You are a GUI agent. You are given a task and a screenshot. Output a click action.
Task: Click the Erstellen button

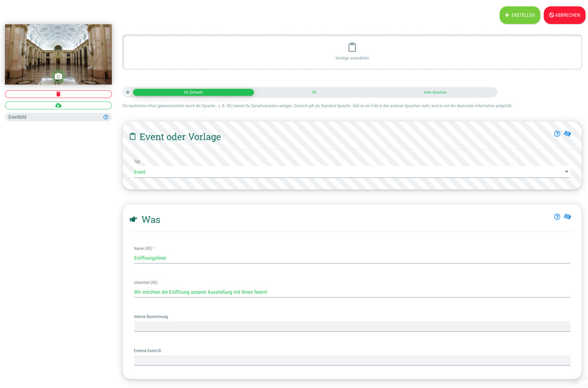pos(519,15)
